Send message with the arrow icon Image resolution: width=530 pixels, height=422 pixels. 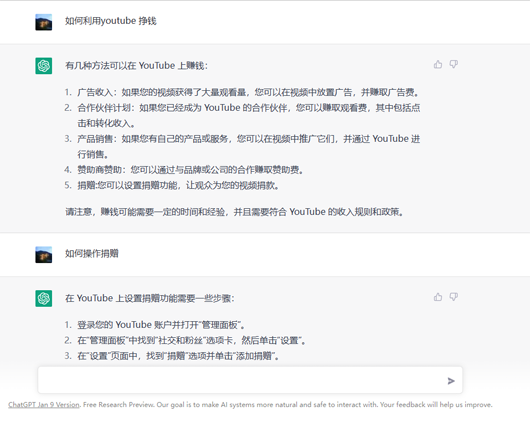pyautogui.click(x=451, y=381)
